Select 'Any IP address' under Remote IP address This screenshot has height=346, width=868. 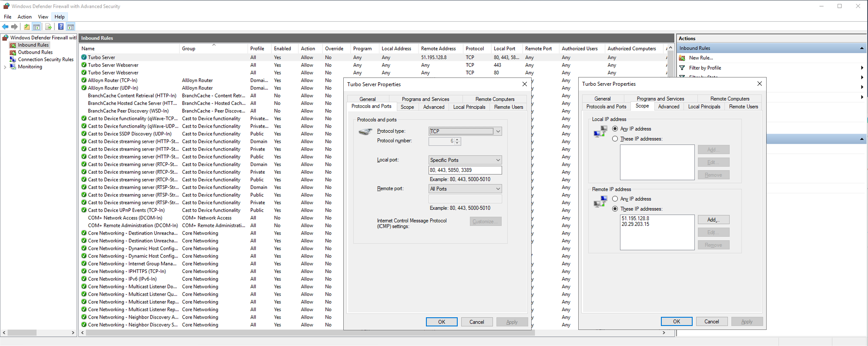point(615,199)
